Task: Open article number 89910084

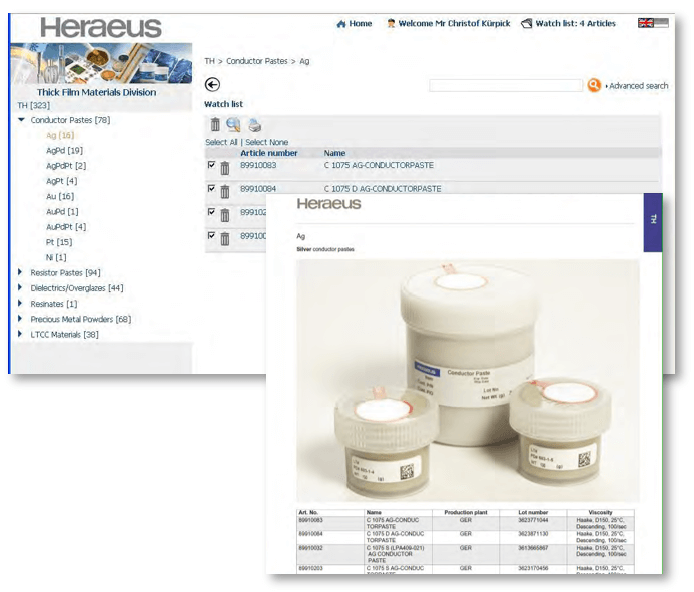Action: coord(258,189)
